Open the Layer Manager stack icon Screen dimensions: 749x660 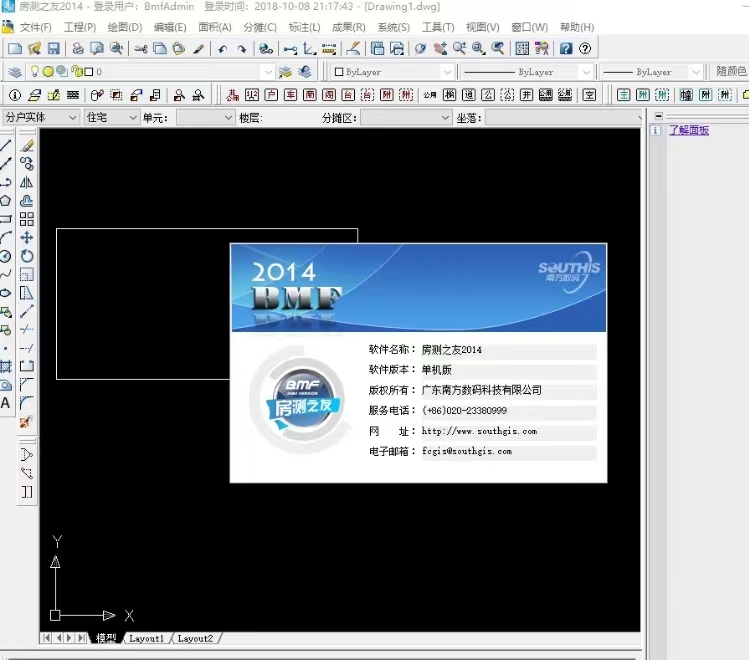(15, 72)
